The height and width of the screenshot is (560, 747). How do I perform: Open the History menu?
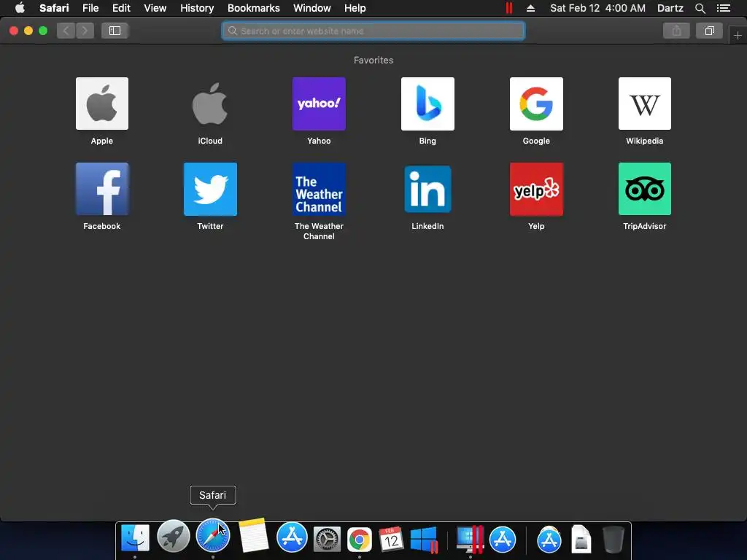197,8
